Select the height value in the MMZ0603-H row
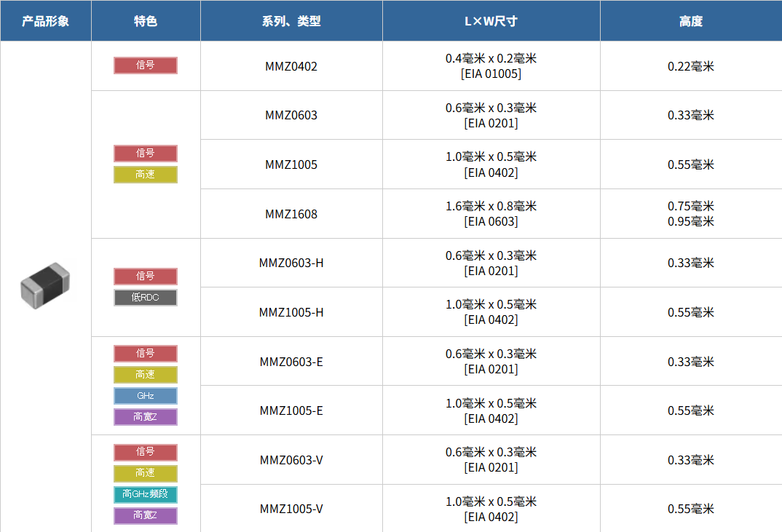This screenshot has height=532, width=782. tap(691, 263)
